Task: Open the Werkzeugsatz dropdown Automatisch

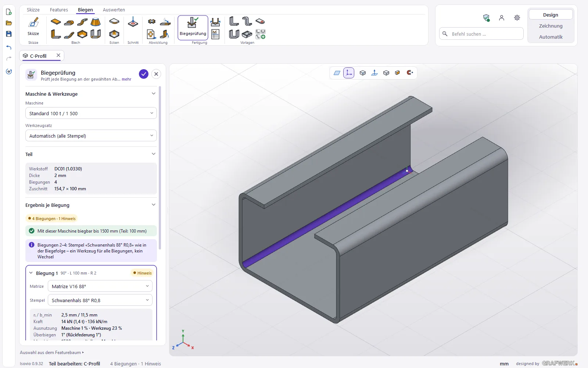Action: 91,136
